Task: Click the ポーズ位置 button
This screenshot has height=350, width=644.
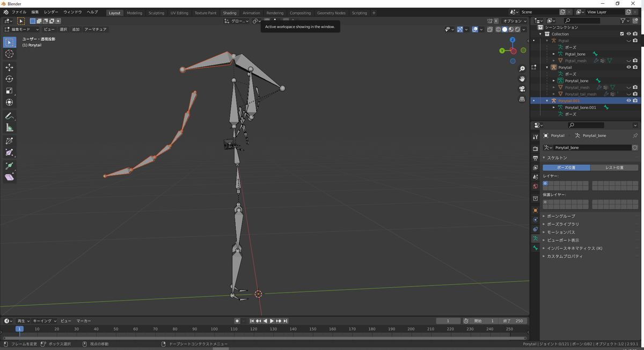Action: (x=566, y=167)
